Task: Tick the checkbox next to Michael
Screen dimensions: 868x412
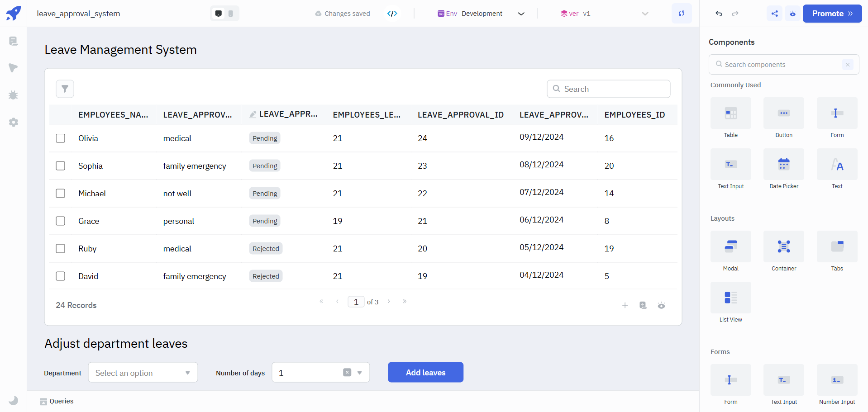Action: 61,194
